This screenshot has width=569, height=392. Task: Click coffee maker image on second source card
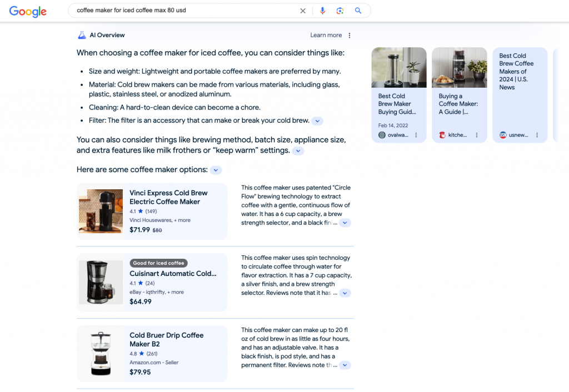tap(460, 67)
